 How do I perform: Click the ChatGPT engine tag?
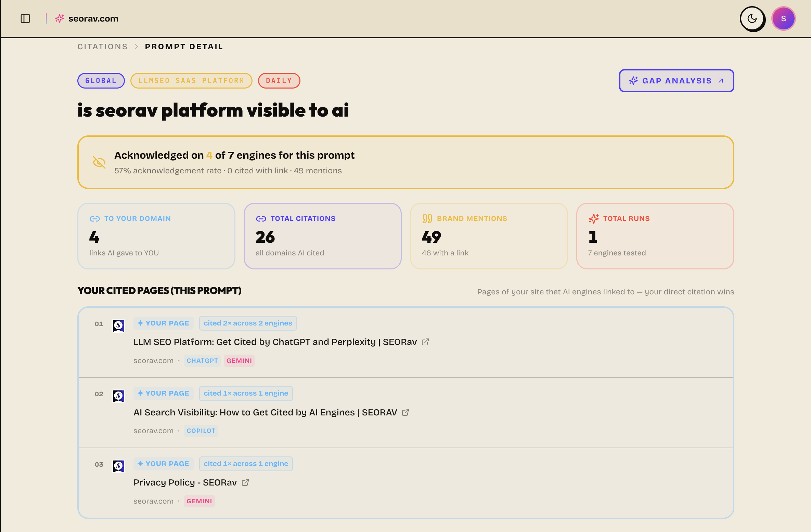point(202,361)
